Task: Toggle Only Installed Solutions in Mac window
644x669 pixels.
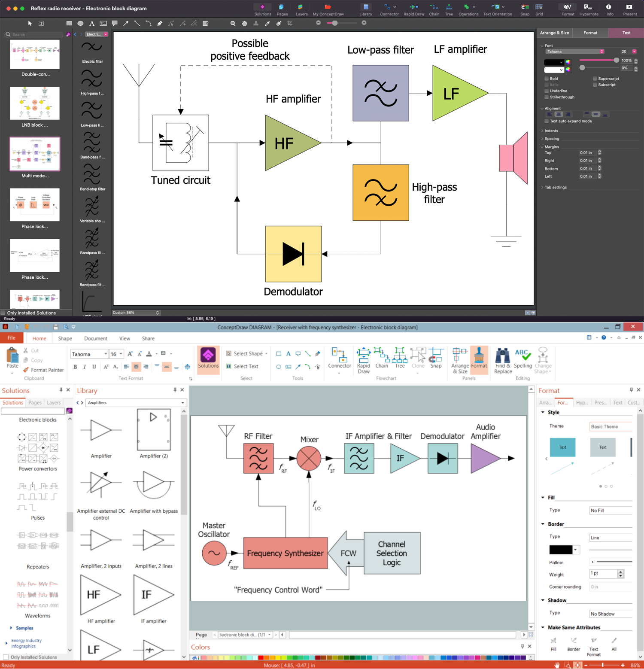Action: pos(3,313)
